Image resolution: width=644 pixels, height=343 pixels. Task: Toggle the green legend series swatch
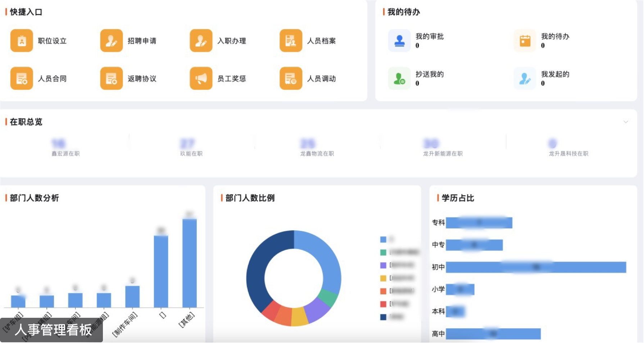point(383,252)
